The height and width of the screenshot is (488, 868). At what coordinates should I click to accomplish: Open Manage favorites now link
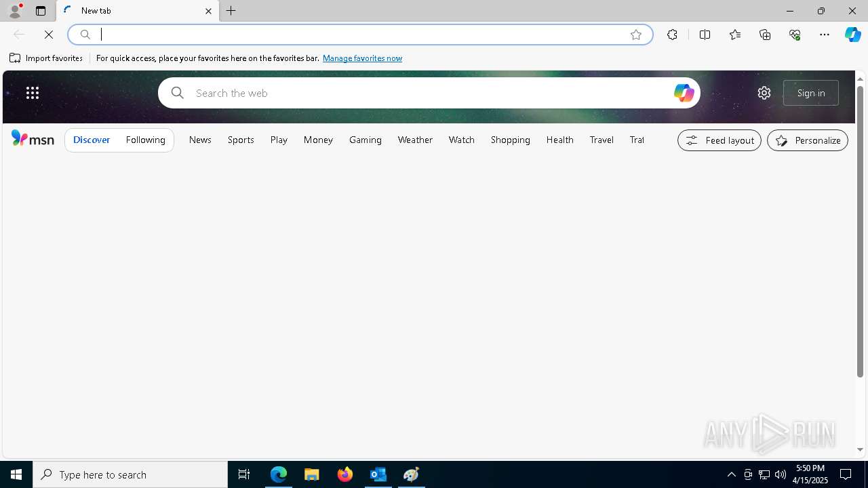point(362,58)
